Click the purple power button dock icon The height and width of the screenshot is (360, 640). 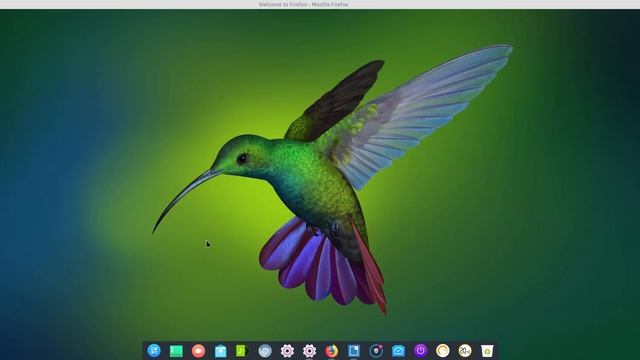420,351
